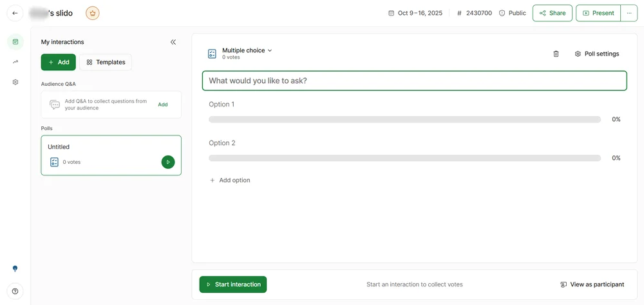Open Poll settings
The width and height of the screenshot is (644, 305).
coord(597,54)
